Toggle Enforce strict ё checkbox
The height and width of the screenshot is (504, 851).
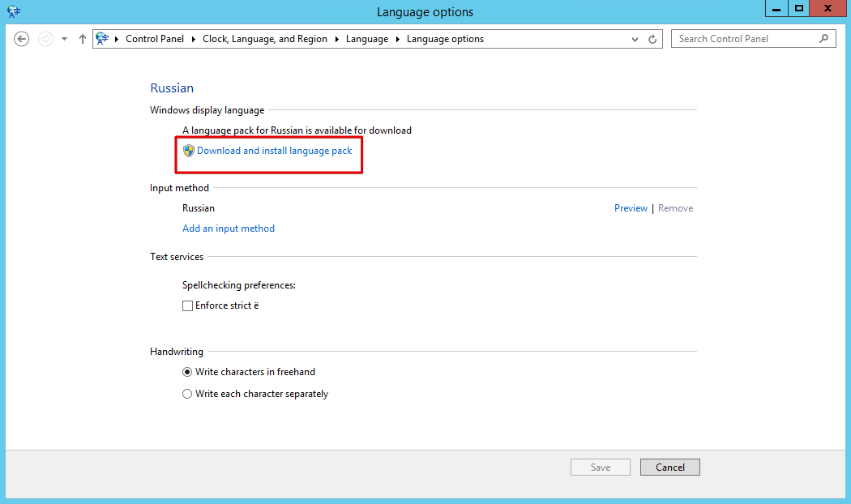tap(187, 306)
